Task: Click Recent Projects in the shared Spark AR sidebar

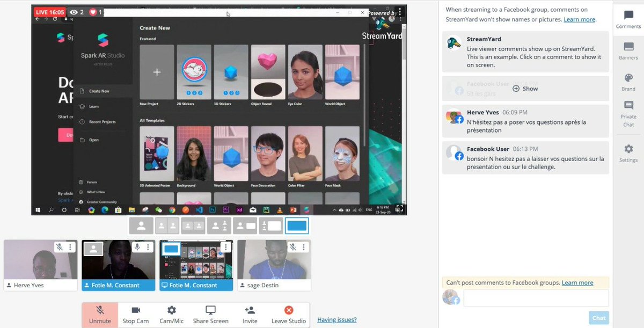Action: 102,122
